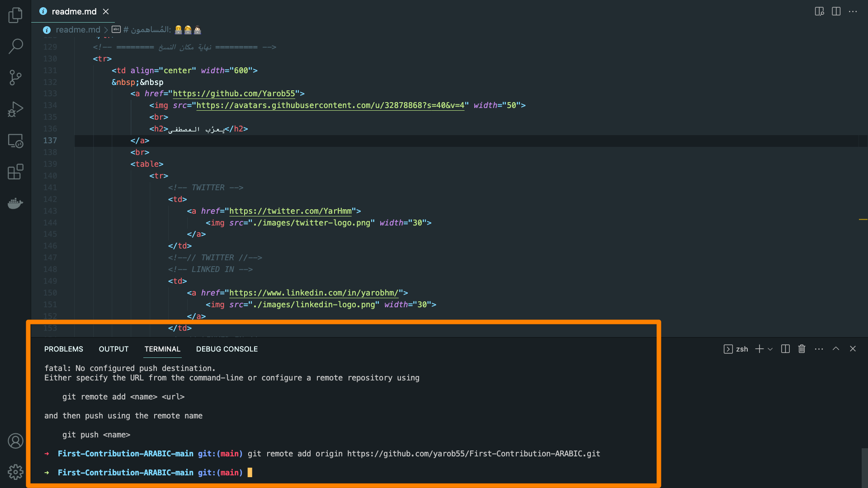The height and width of the screenshot is (488, 868).
Task: Kill terminal with trash icon
Action: point(802,349)
